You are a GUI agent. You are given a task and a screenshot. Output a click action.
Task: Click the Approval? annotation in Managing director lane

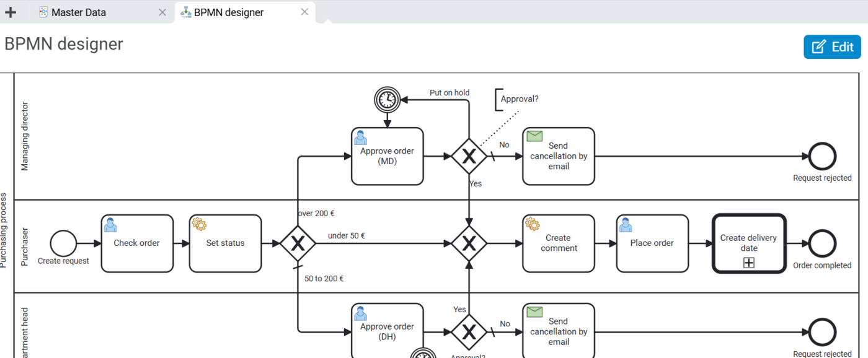tap(519, 98)
